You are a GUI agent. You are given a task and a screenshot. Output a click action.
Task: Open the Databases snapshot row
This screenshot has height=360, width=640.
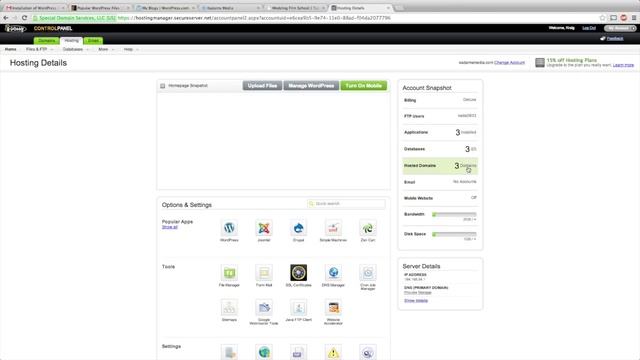point(440,149)
